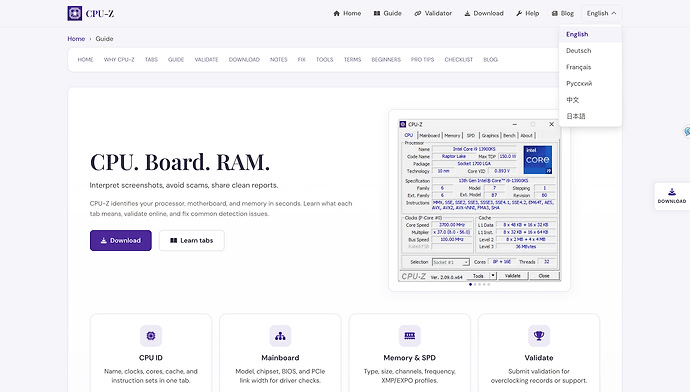Jump to CHECKLIST section
This screenshot has width=690, height=392.
(x=459, y=59)
